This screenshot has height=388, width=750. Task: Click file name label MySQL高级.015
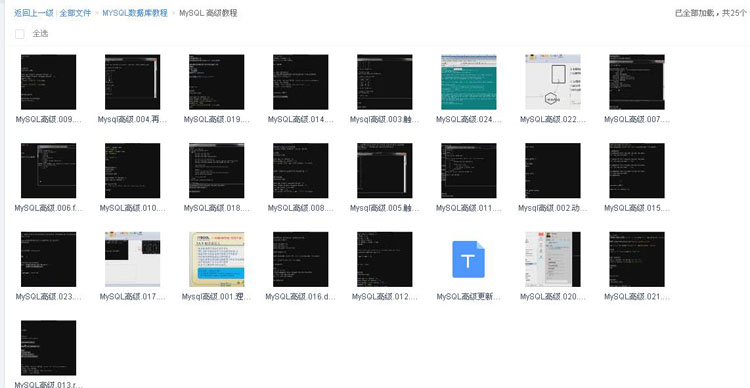(x=637, y=208)
